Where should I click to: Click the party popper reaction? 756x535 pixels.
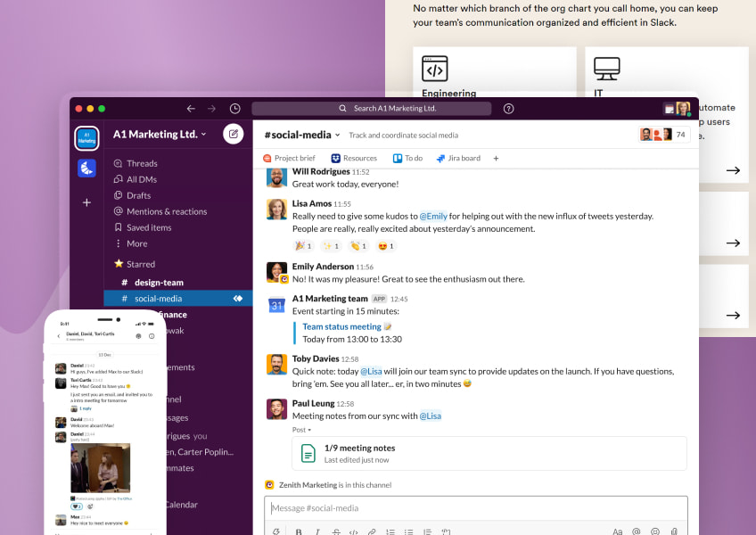point(304,246)
